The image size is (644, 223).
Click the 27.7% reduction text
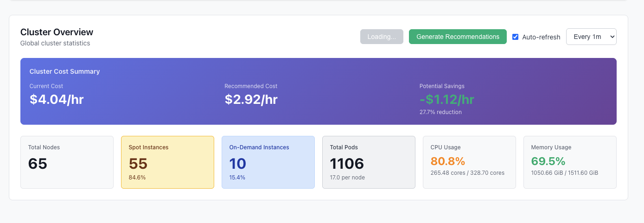click(440, 112)
